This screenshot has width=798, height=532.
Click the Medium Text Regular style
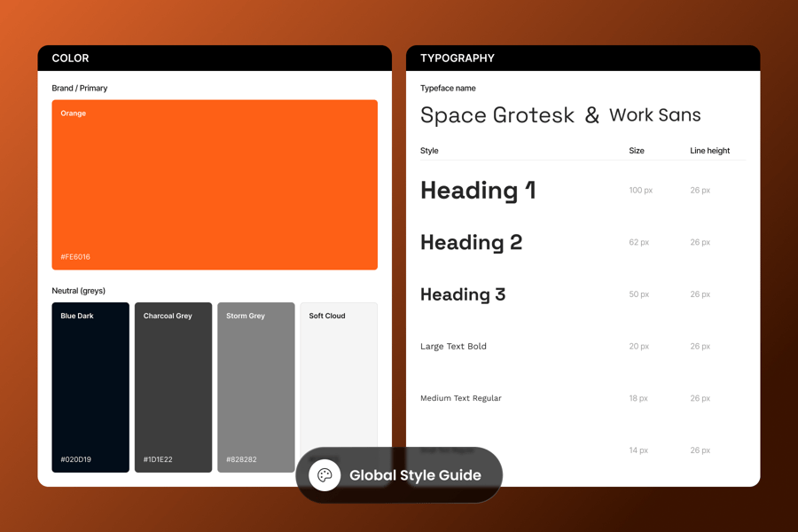[460, 398]
